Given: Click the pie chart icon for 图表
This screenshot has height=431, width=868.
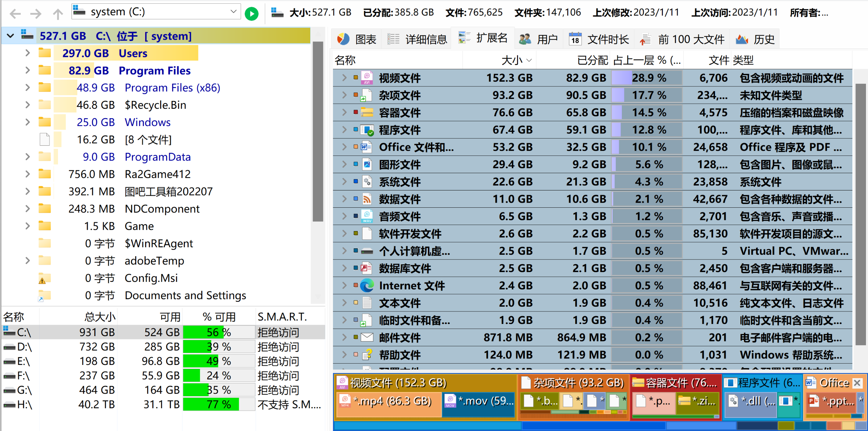Looking at the screenshot, I should pos(343,39).
